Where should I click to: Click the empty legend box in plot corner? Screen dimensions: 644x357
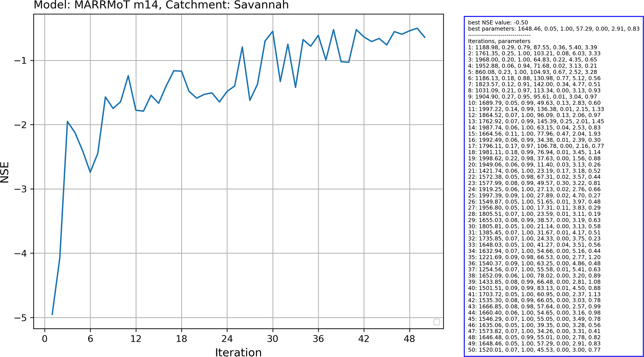click(x=436, y=322)
